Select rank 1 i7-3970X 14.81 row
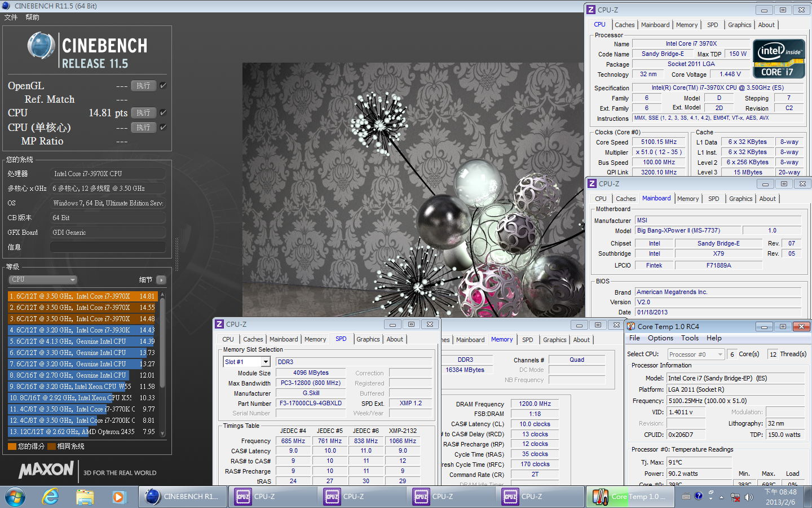This screenshot has width=812, height=508. (x=82, y=296)
